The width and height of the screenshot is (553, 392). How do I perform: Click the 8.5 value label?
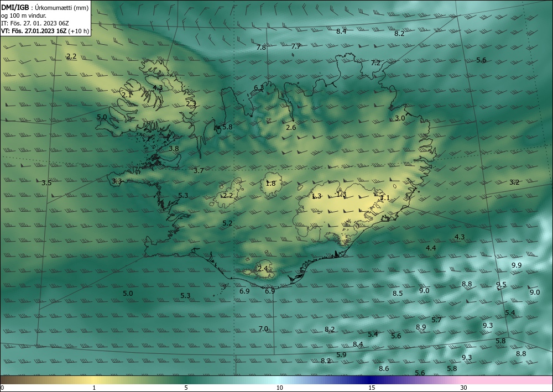[x=398, y=293]
